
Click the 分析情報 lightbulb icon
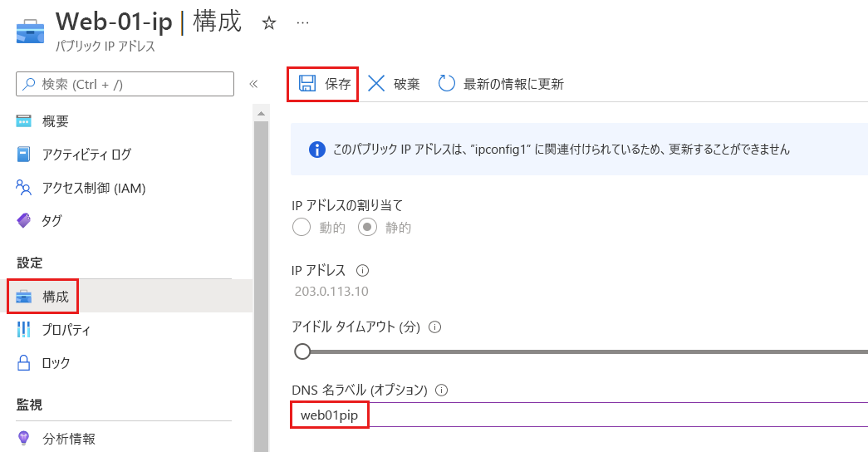point(24,439)
